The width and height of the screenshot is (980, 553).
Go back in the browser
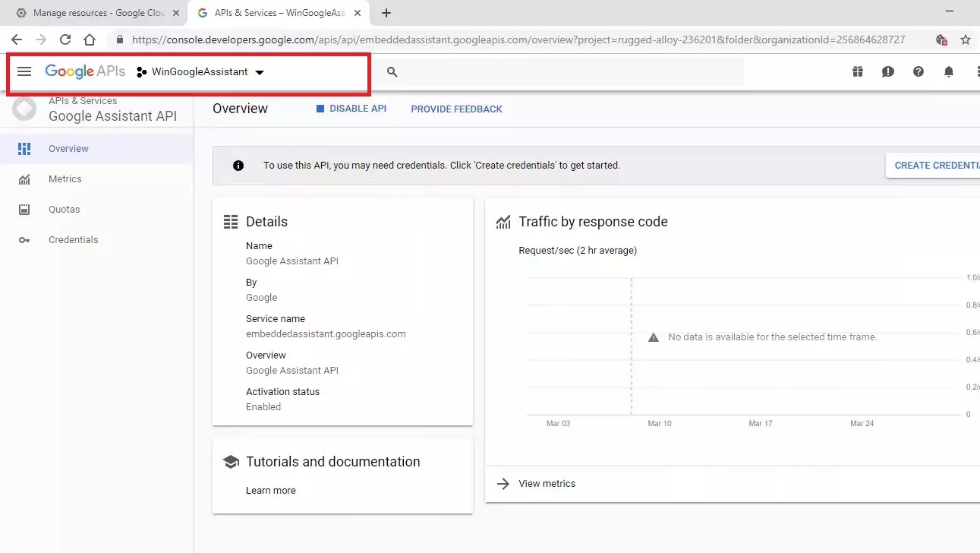pos(16,39)
